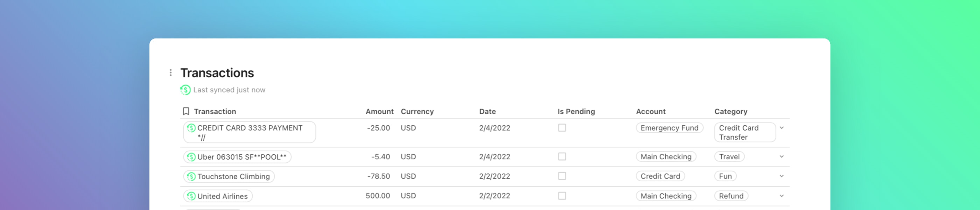This screenshot has width=980, height=210.
Task: Expand the Travel category dropdown
Action: point(782,157)
